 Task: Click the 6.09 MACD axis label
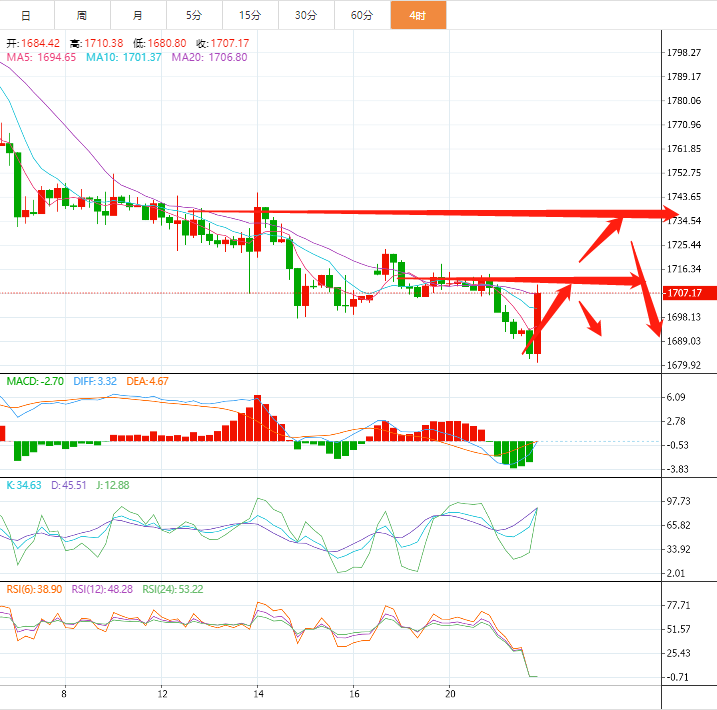click(x=676, y=397)
